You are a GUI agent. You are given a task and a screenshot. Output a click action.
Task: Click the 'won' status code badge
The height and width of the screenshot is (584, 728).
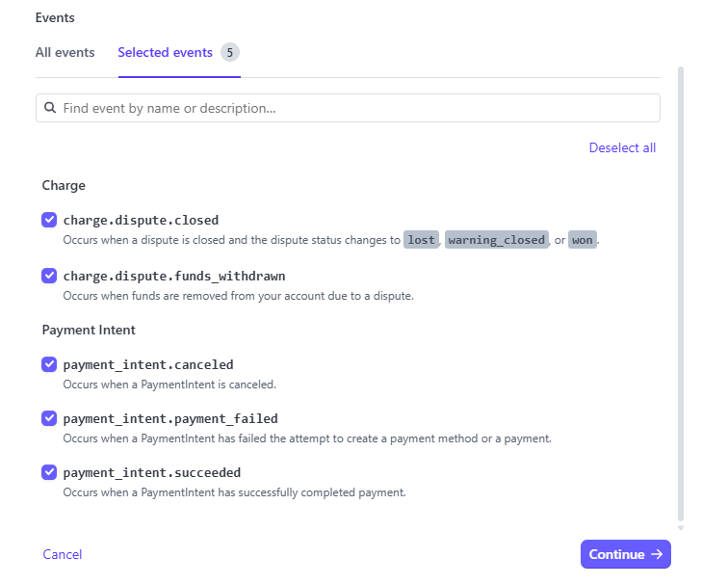582,240
